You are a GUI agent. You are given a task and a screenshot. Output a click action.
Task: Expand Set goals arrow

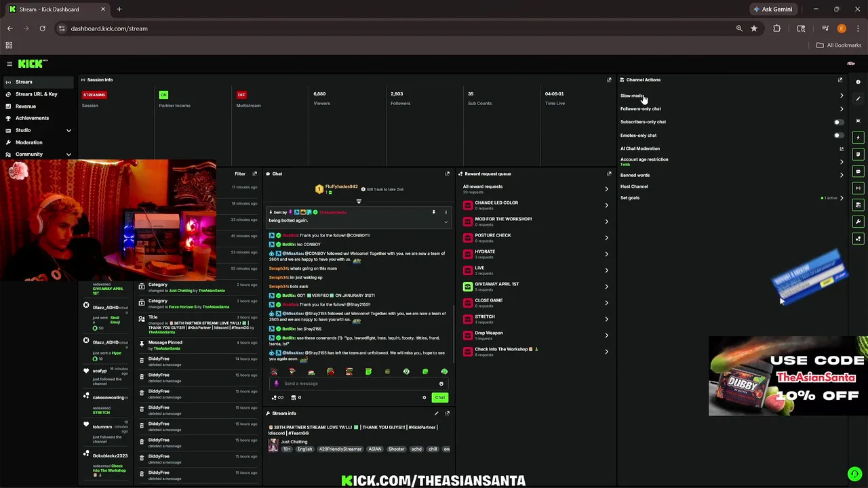coord(842,198)
